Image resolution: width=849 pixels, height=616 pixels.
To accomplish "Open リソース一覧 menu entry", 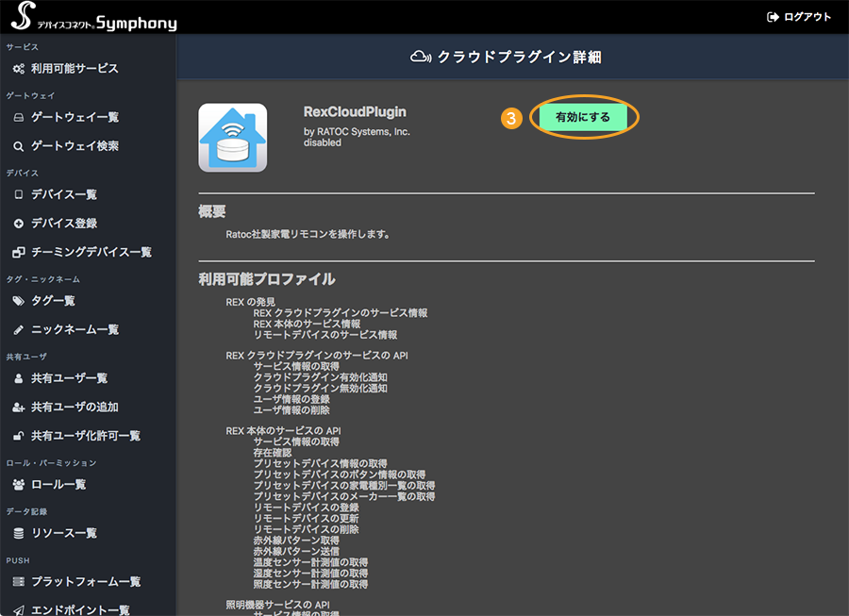I will tap(64, 533).
